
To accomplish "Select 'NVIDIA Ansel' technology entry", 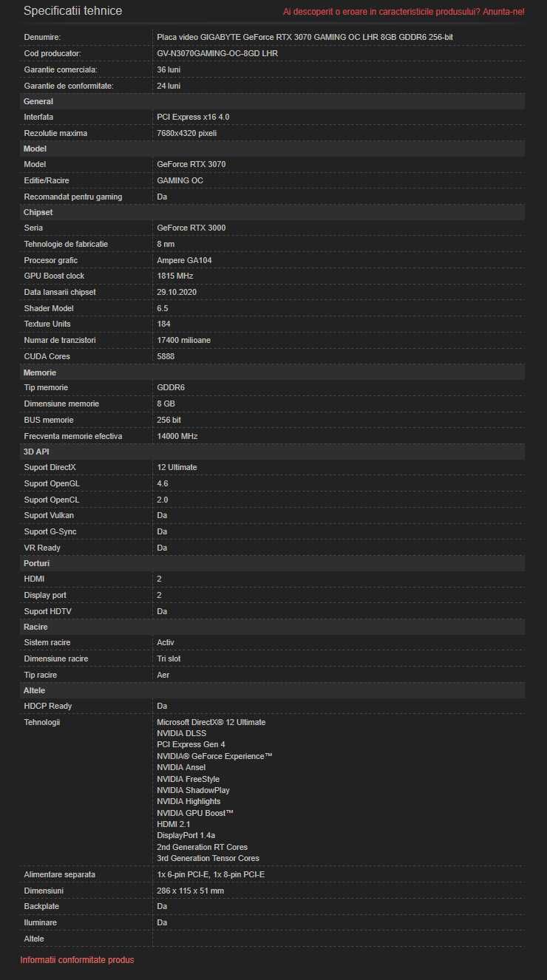I will click(x=181, y=767).
